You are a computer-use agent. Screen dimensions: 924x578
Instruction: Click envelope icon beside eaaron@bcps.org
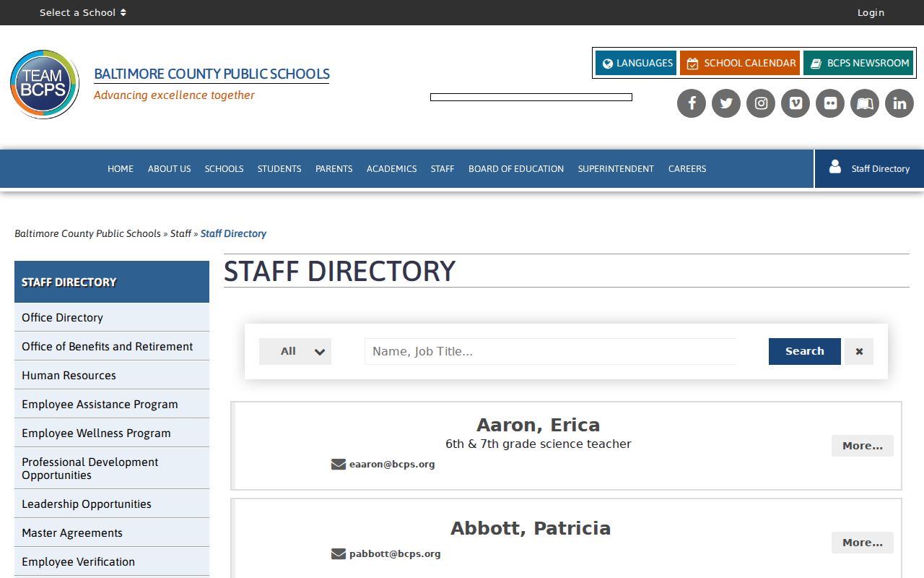click(x=339, y=464)
